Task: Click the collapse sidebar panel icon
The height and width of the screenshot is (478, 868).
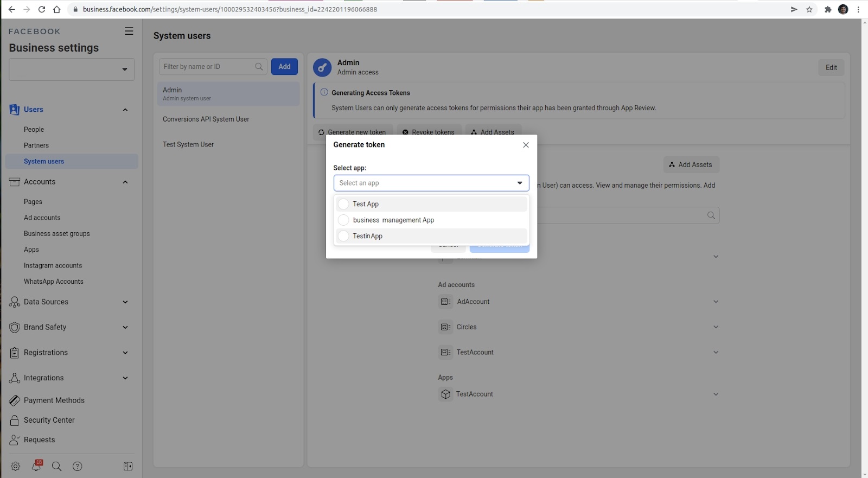Action: (x=128, y=466)
